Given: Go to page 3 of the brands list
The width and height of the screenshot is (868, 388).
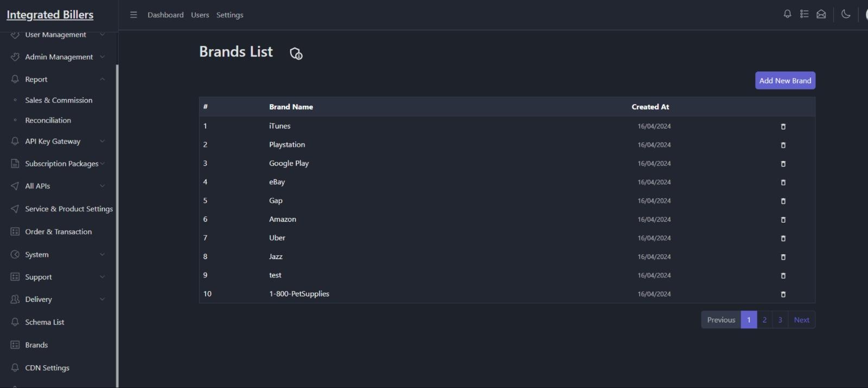Looking at the screenshot, I should coord(780,320).
